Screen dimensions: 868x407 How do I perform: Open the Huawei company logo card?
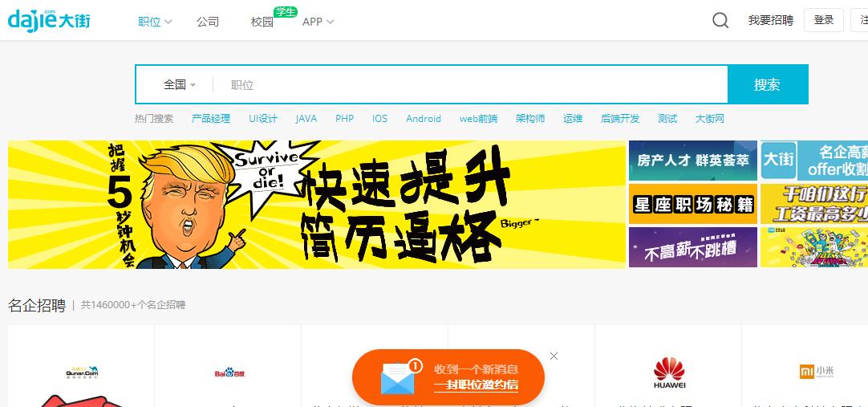pyautogui.click(x=669, y=372)
